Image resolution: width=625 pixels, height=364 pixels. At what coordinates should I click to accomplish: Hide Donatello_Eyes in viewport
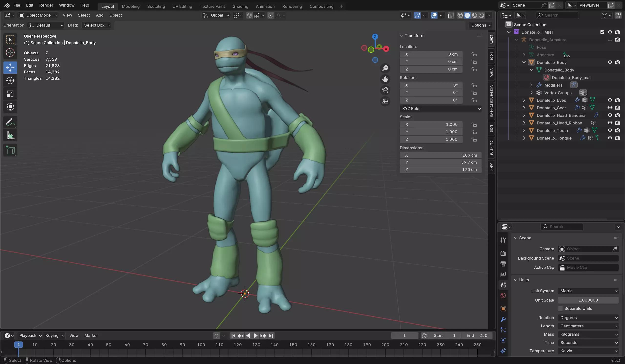[x=610, y=100]
